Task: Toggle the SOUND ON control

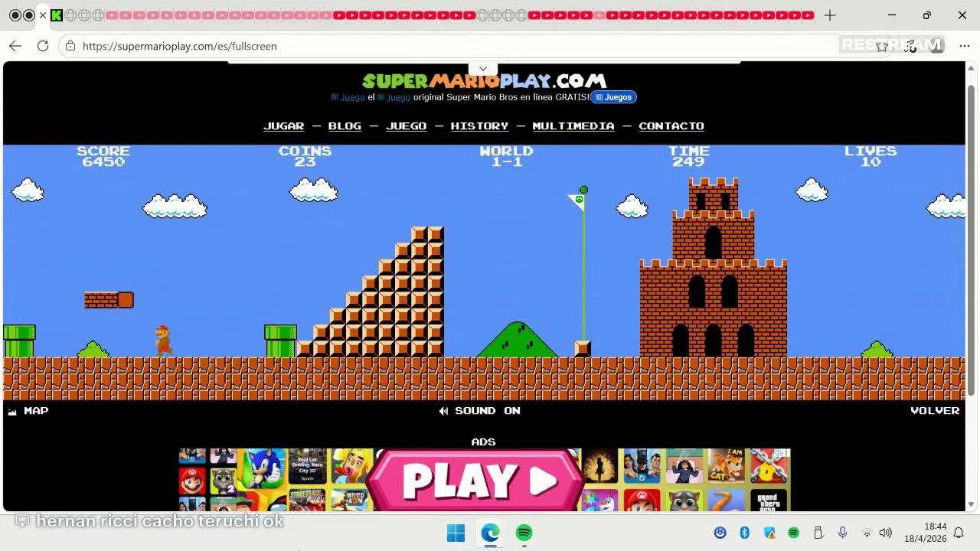Action: (x=479, y=411)
